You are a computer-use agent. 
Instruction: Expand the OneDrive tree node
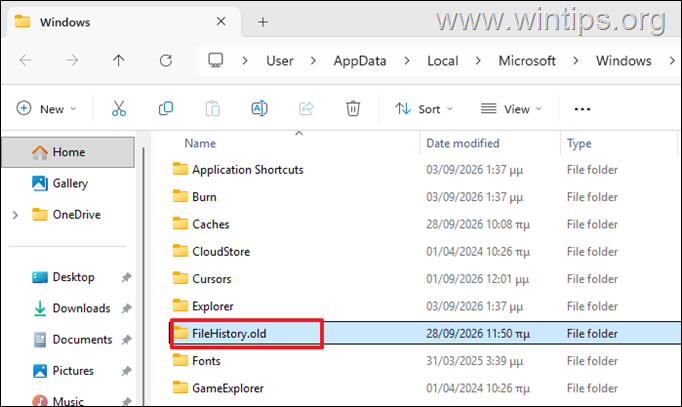[15, 215]
